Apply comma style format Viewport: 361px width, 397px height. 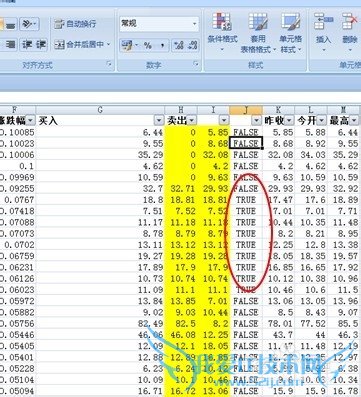162,45
